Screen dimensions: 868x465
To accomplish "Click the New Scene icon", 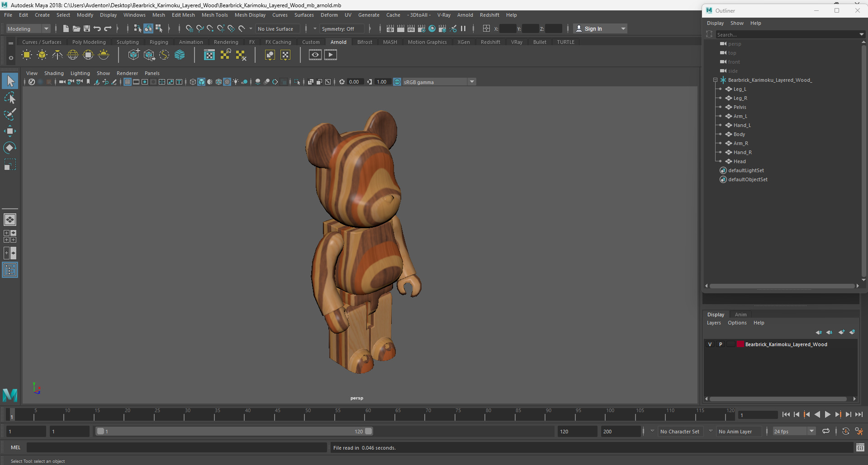I will coord(66,28).
